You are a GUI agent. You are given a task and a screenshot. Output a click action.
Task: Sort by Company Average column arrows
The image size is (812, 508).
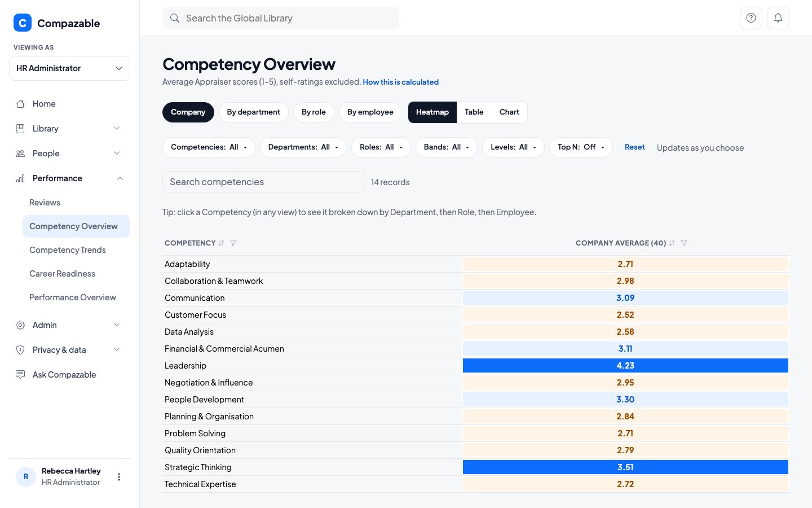672,243
